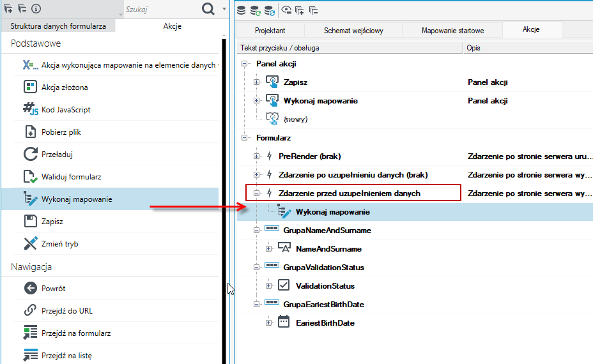
Task: Select the NameAndSurname field item
Action: [x=328, y=248]
